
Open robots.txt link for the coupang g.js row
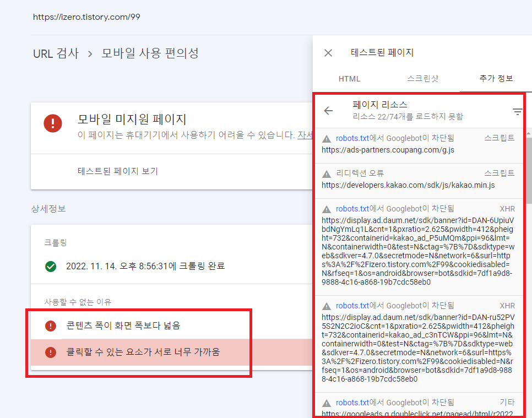[x=352, y=138]
